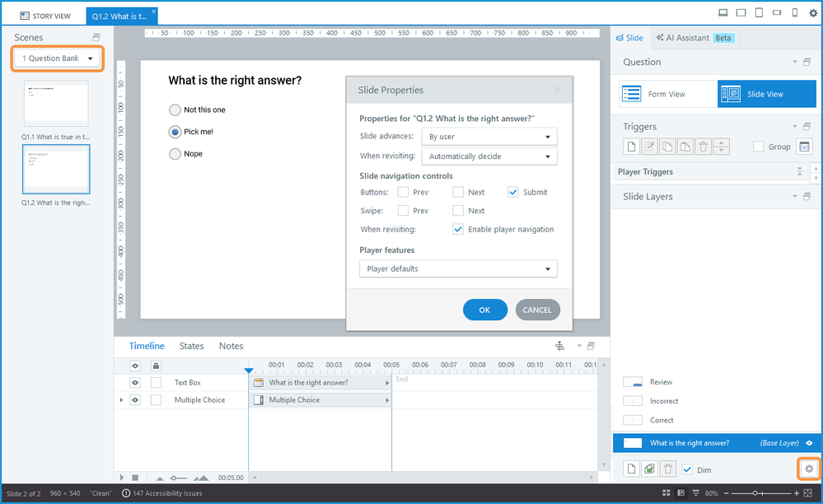Image resolution: width=823 pixels, height=504 pixels.
Task: Undock the Slide Layers panel icon
Action: (807, 196)
